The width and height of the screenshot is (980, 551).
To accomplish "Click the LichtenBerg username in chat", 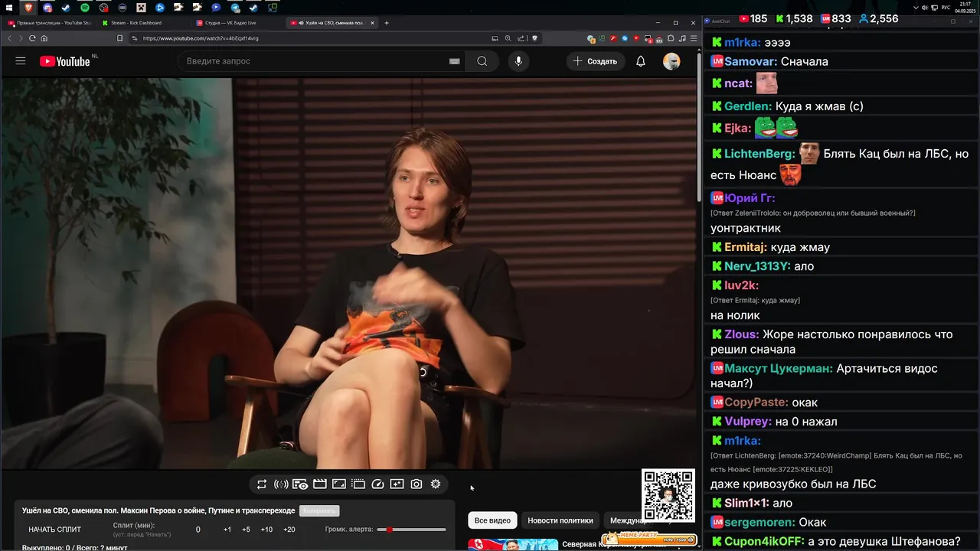I will coord(759,154).
